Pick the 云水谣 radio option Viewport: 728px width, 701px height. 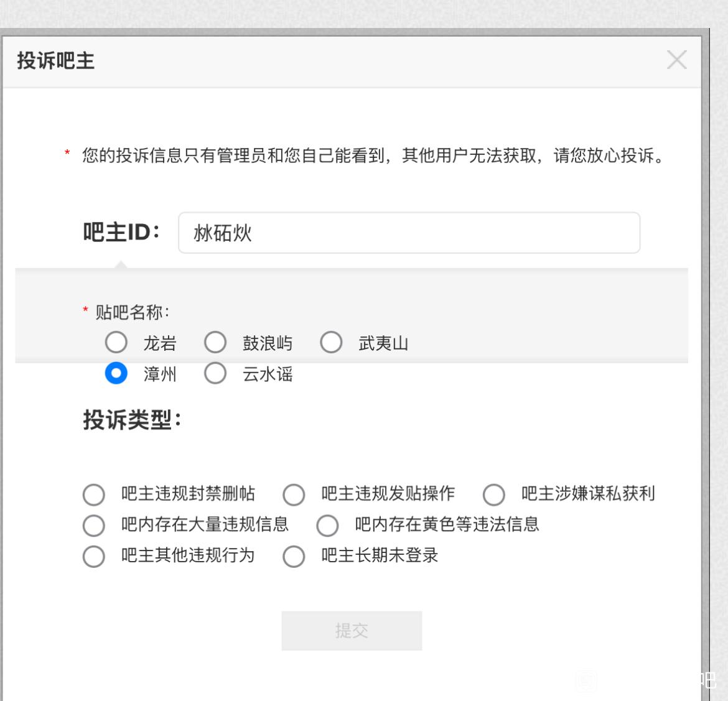point(215,373)
